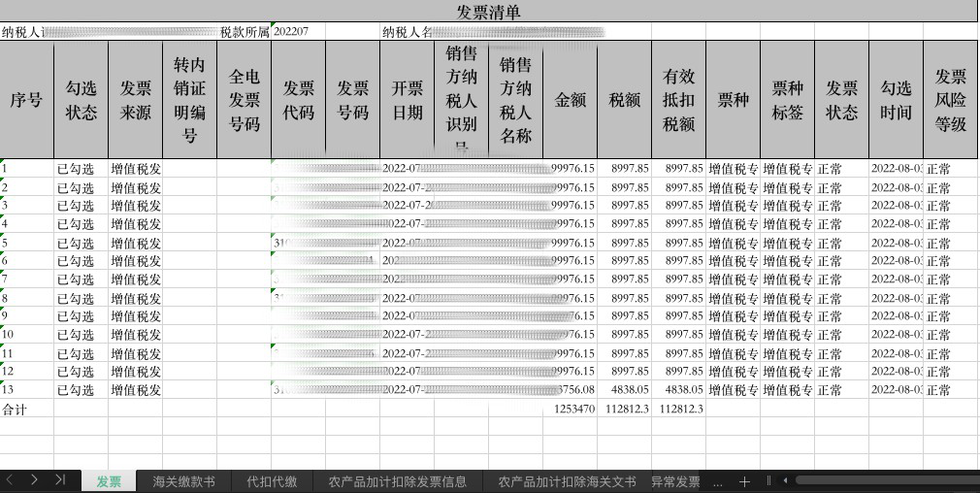Show more sheets via ellipsis button

(717, 482)
